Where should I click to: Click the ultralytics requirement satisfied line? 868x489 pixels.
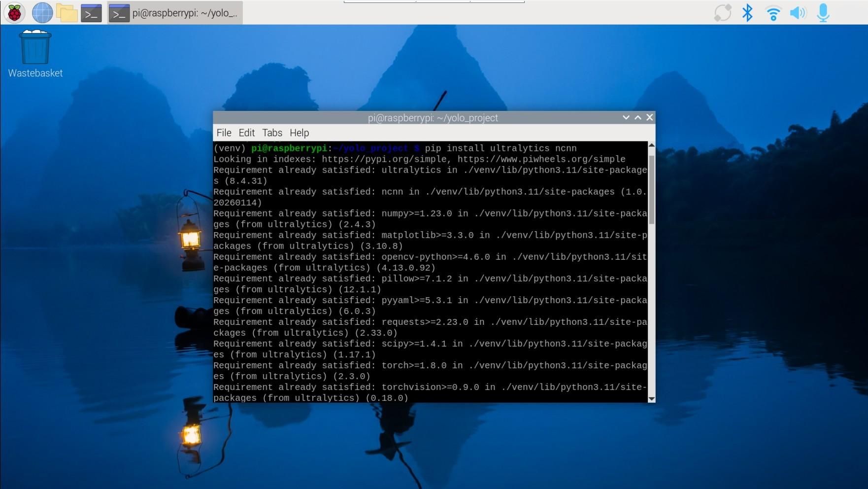(430, 175)
